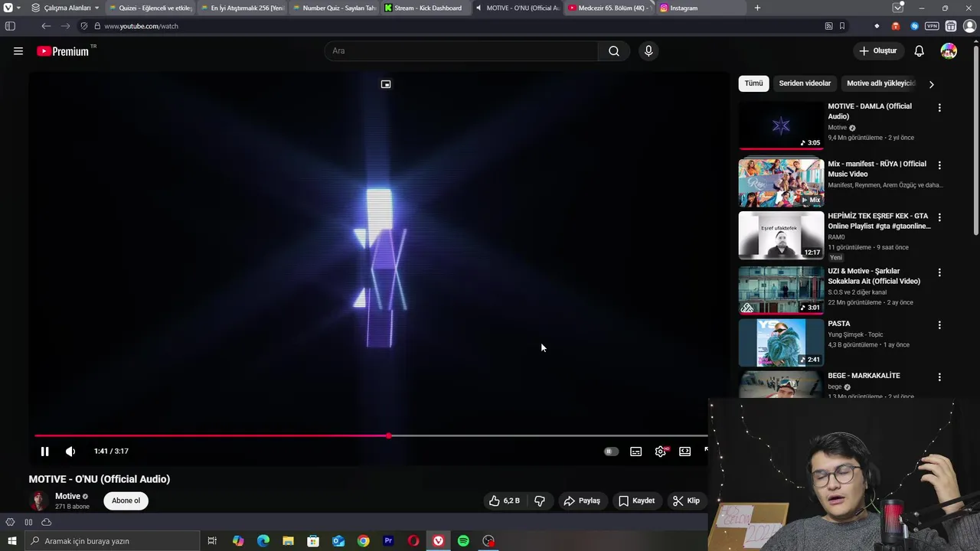Show more filter chips with the right chevron

coord(931,84)
